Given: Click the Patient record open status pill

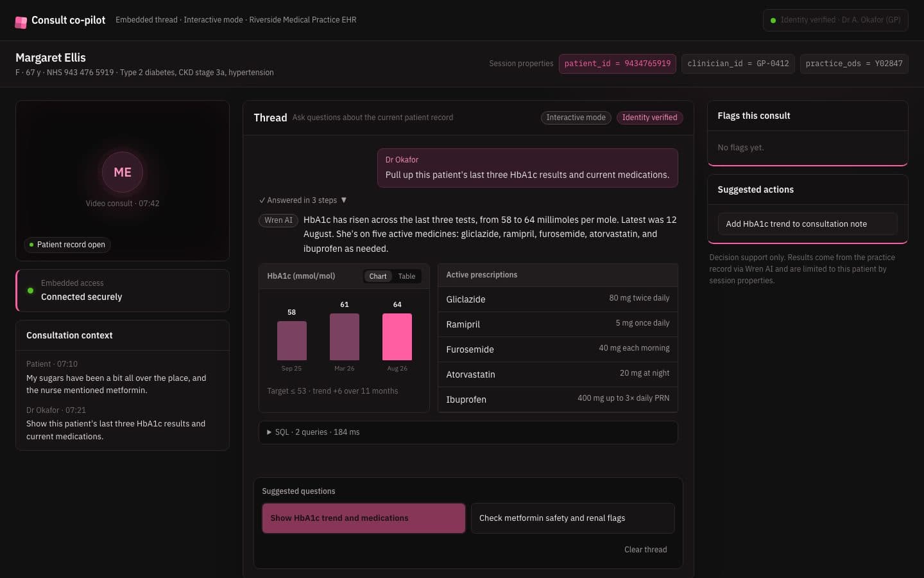Looking at the screenshot, I should pos(67,245).
